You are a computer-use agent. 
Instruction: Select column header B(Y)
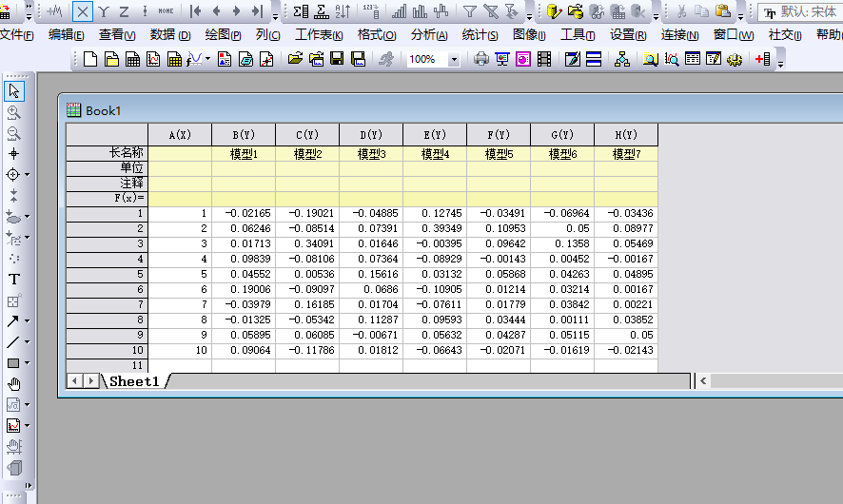point(244,134)
